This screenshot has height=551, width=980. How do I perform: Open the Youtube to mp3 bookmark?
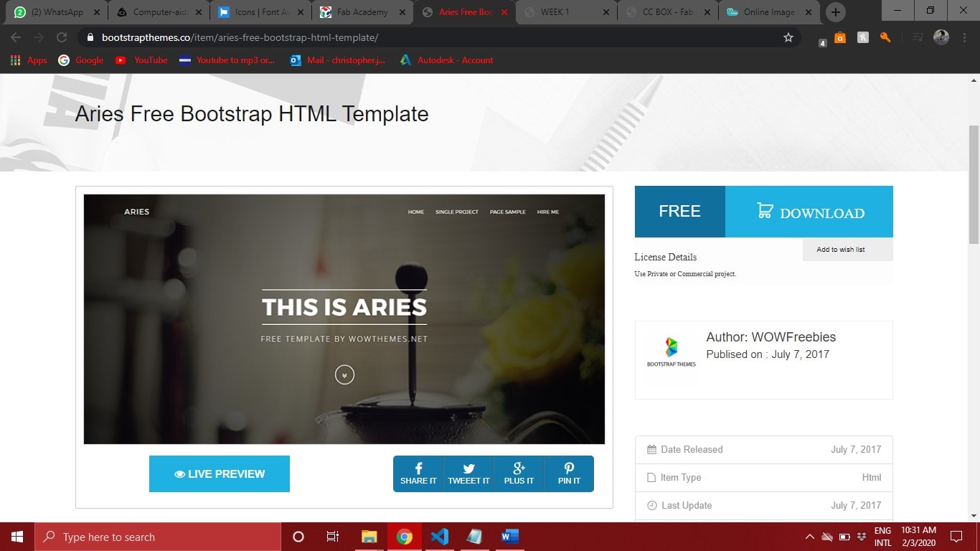click(227, 60)
